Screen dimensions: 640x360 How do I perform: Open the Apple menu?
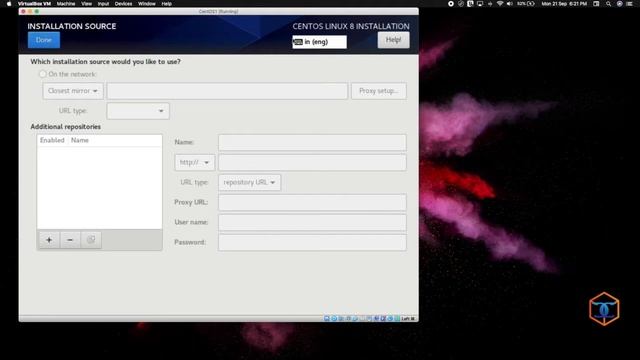click(9, 4)
